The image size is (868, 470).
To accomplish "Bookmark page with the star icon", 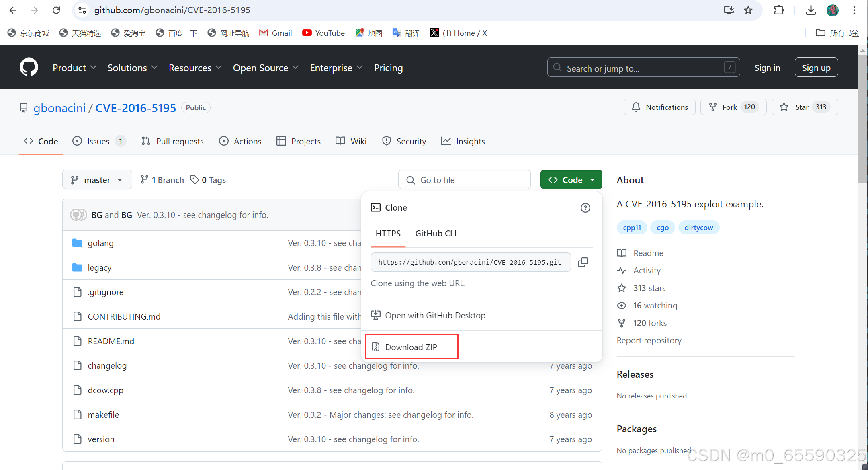I will [x=748, y=10].
